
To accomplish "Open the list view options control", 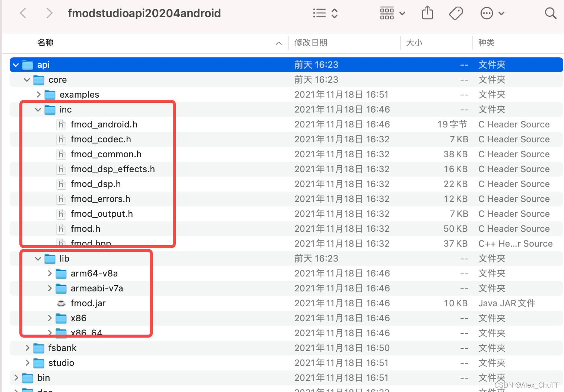I will 325,13.
